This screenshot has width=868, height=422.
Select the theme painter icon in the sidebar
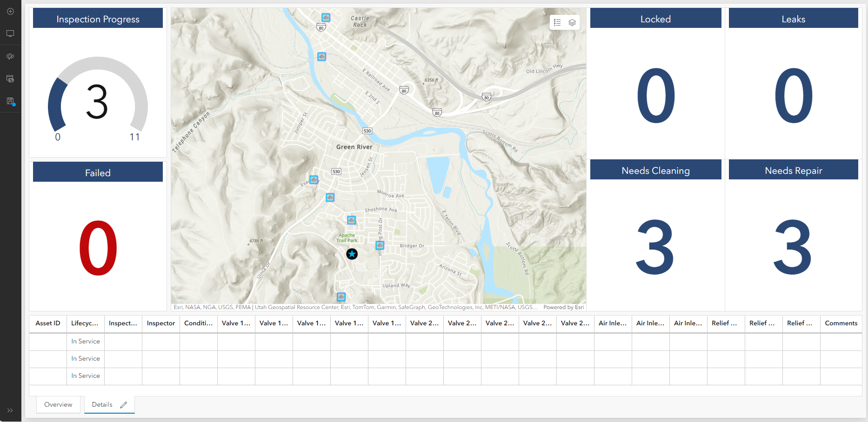click(10, 56)
